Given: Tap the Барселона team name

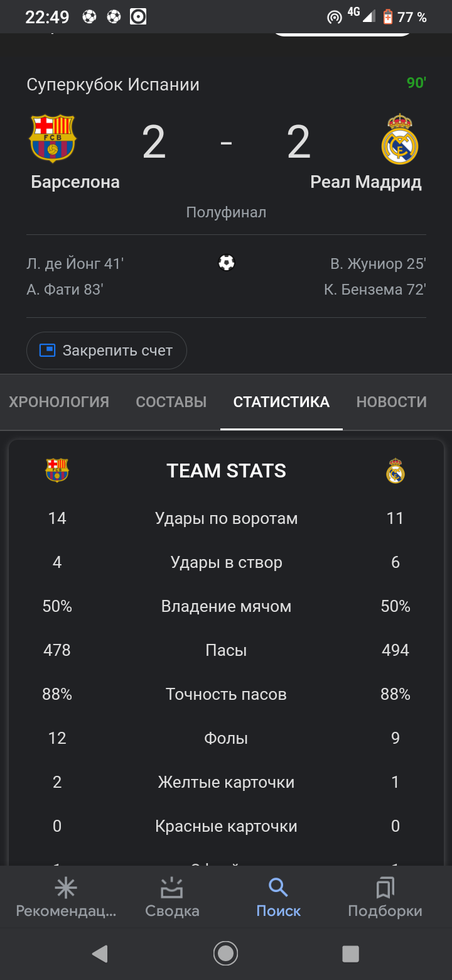Looking at the screenshot, I should pyautogui.click(x=75, y=182).
